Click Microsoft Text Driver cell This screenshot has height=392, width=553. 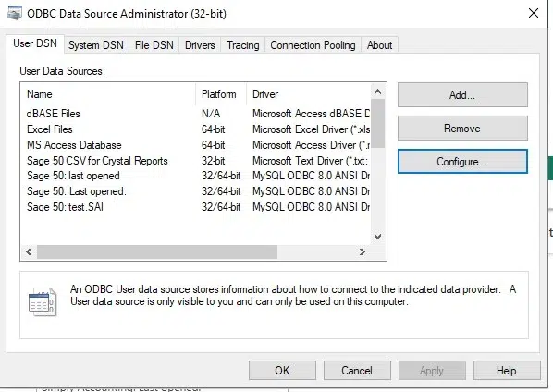[x=311, y=161]
